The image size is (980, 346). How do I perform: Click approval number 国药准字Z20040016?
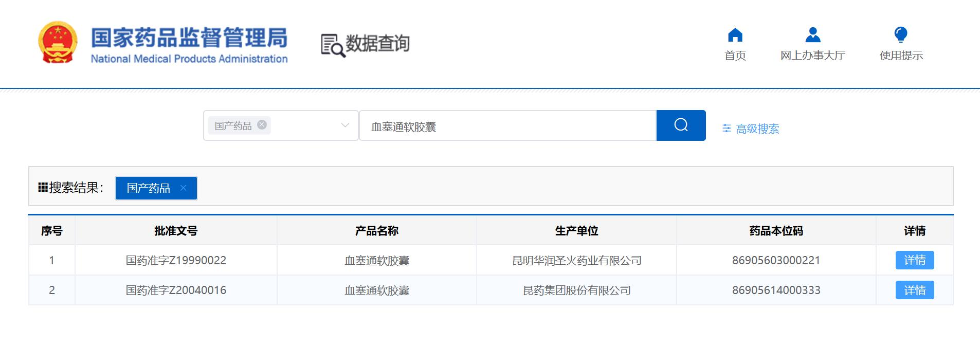pyautogui.click(x=176, y=290)
